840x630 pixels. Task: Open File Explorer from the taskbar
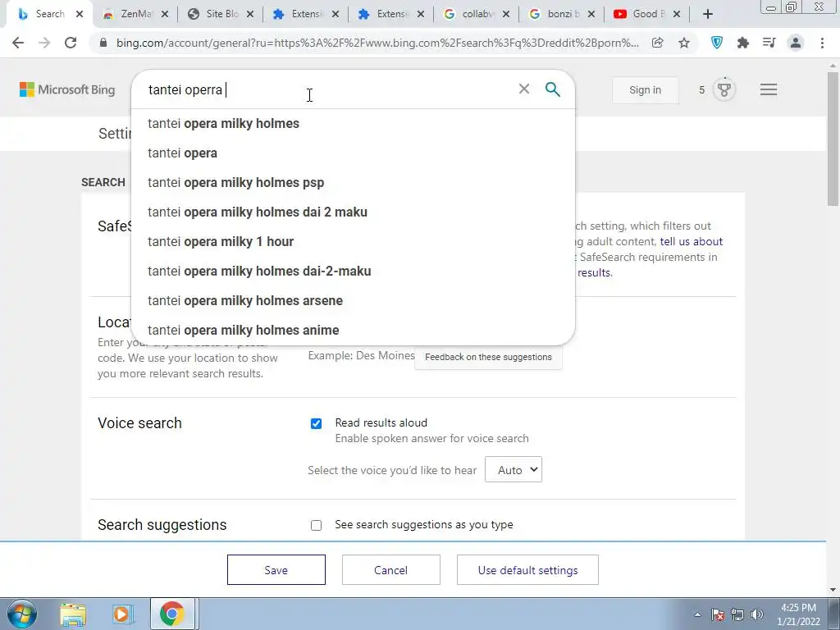[x=73, y=614]
